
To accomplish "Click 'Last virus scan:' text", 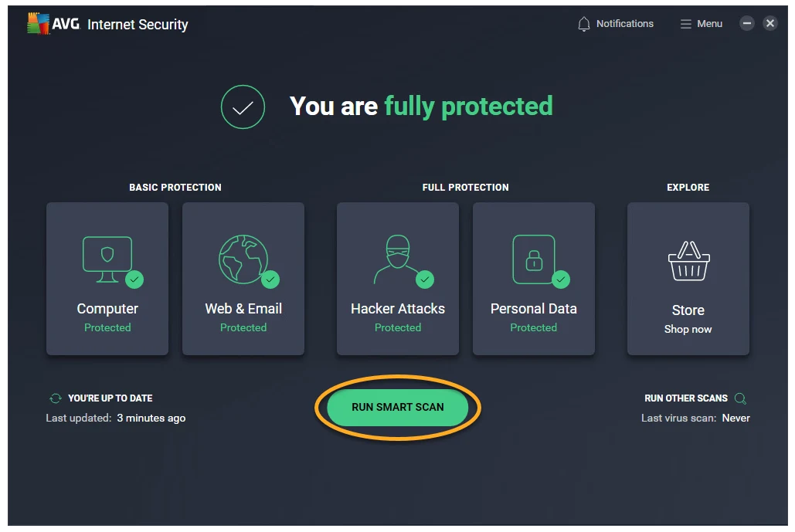I will (679, 418).
